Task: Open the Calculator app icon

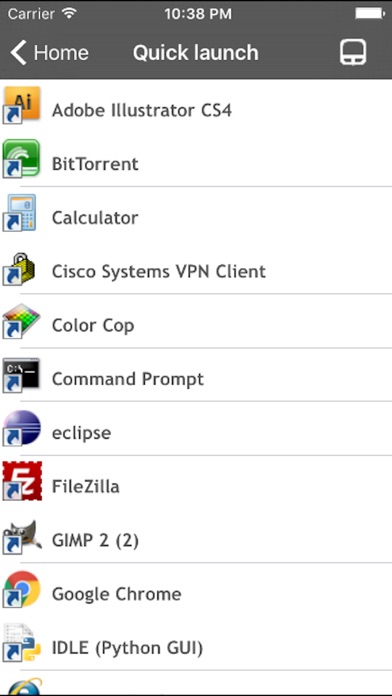Action: pyautogui.click(x=20, y=213)
